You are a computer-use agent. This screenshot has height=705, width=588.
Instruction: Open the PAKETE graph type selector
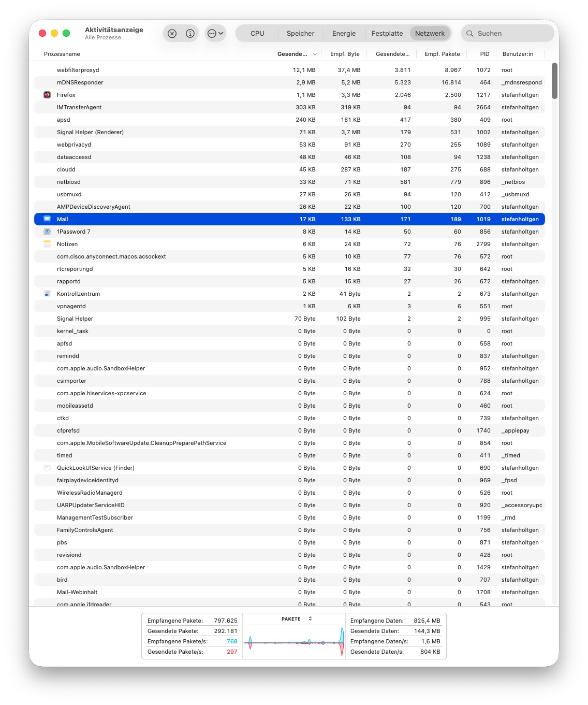pyautogui.click(x=297, y=619)
